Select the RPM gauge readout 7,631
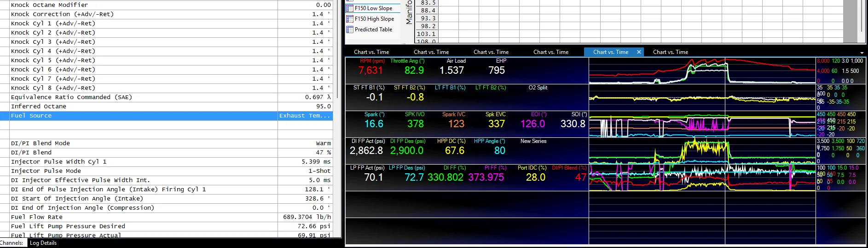Viewport: 868px width, 248px height. (x=371, y=71)
